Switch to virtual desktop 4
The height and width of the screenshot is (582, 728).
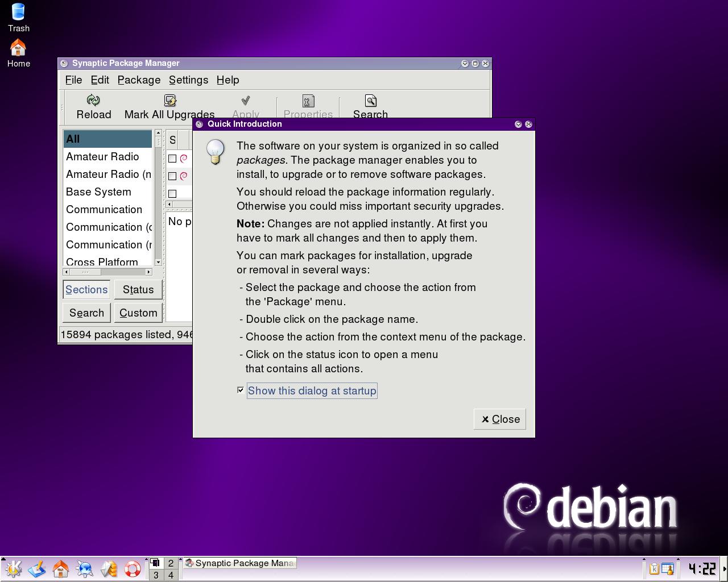click(x=171, y=575)
